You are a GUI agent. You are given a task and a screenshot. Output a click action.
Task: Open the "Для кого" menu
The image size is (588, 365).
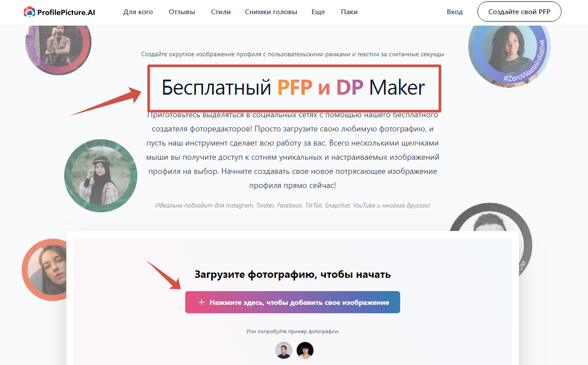138,12
